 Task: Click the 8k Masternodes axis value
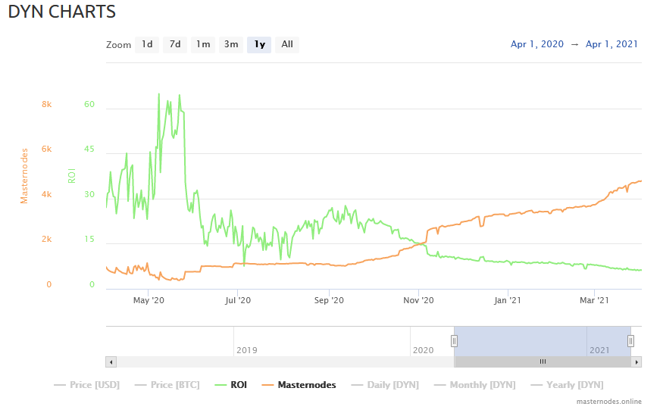click(x=47, y=104)
